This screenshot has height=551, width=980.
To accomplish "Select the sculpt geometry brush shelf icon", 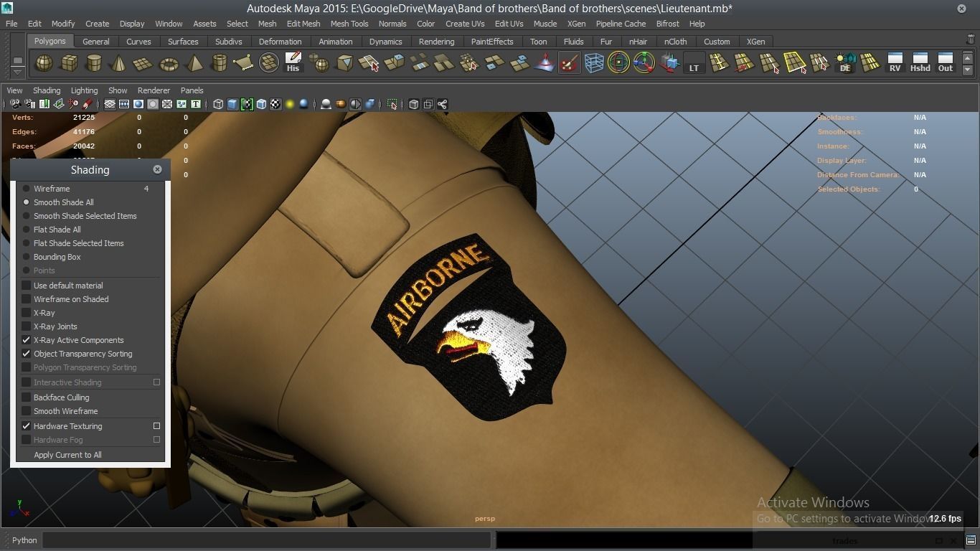I will coord(569,64).
